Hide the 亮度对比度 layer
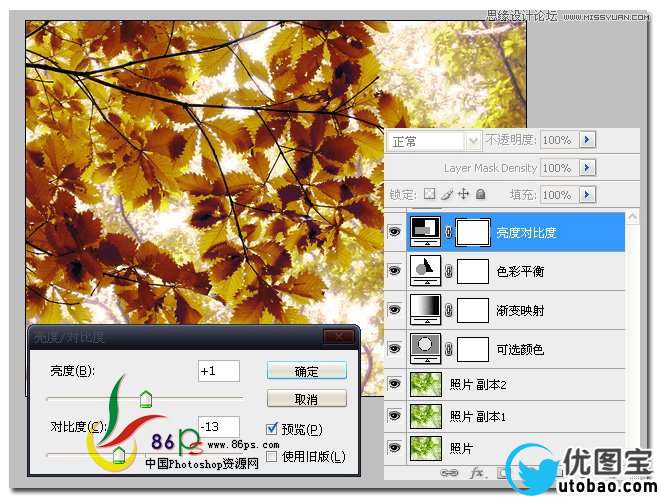 click(394, 231)
